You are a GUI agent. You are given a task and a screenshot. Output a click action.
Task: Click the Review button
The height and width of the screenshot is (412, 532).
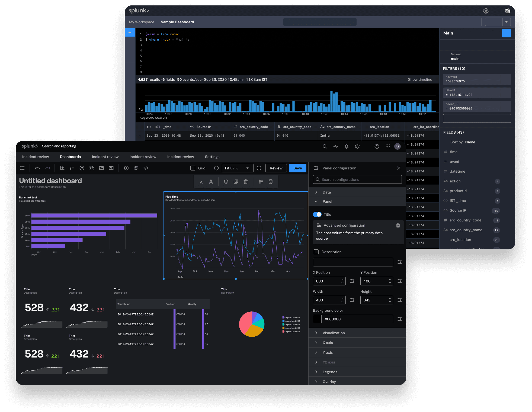point(276,168)
